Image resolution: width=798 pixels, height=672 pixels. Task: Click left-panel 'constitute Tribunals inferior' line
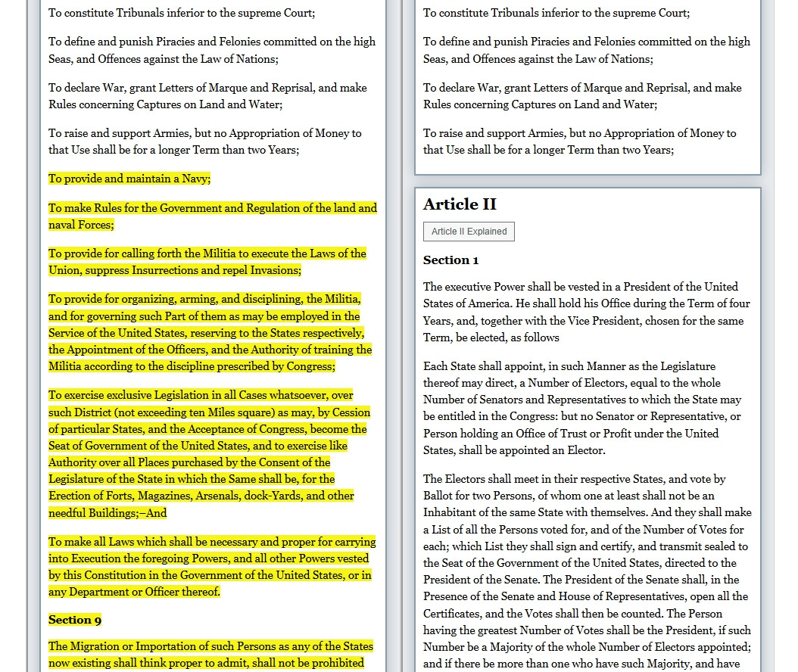(x=182, y=13)
